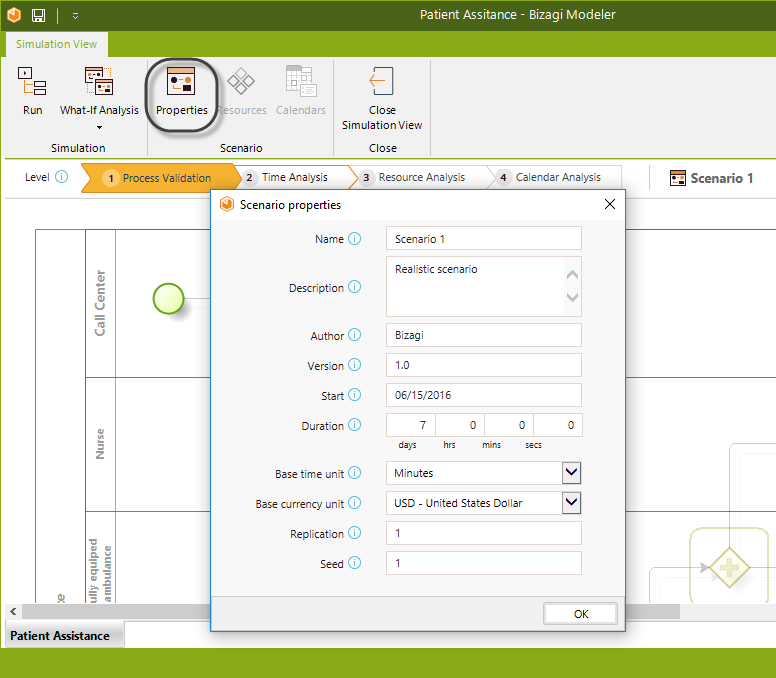This screenshot has height=678, width=776.
Task: Click the Replication input field
Action: (x=484, y=533)
